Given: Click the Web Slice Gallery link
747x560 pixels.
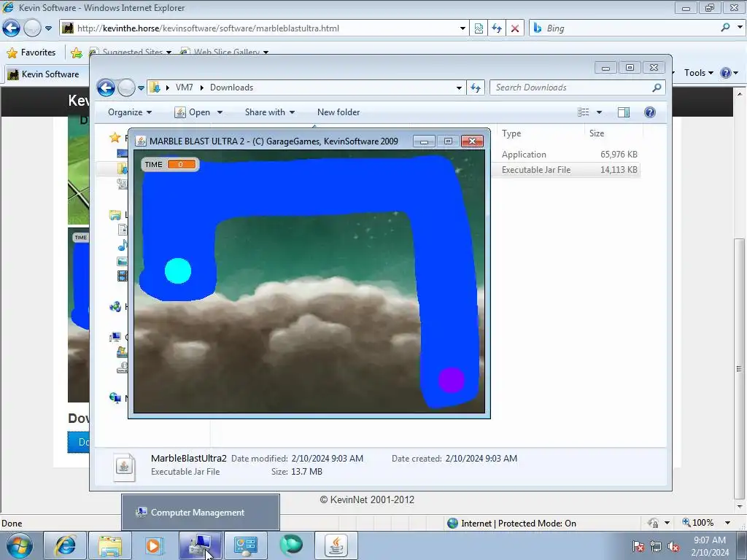Looking at the screenshot, I should point(225,52).
